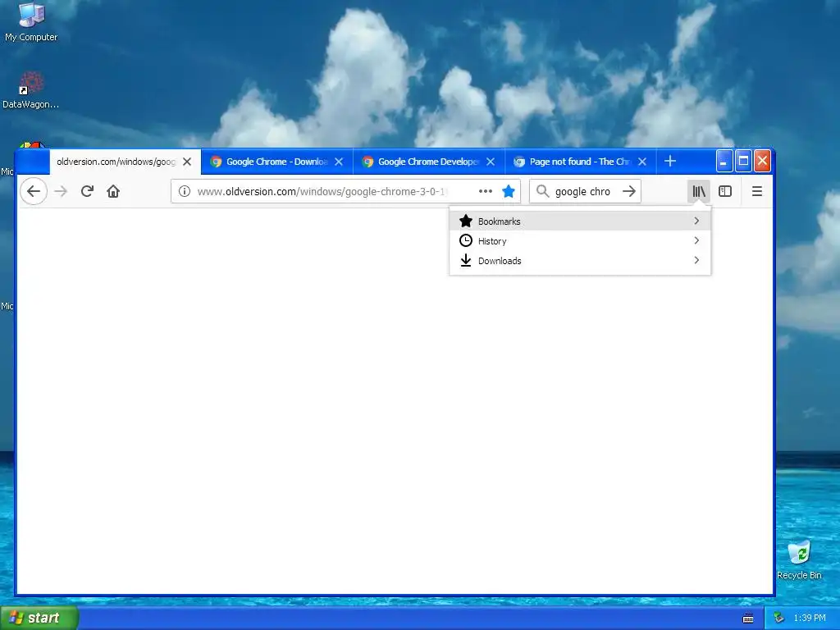The width and height of the screenshot is (840, 630).
Task: Open History in Library menu
Action: [580, 241]
